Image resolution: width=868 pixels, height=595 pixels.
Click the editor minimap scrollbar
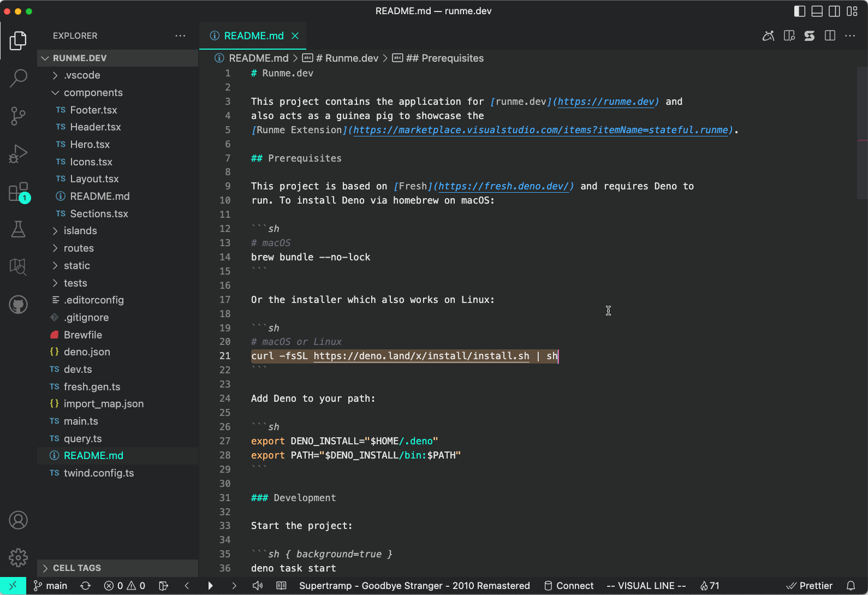pyautogui.click(x=862, y=133)
